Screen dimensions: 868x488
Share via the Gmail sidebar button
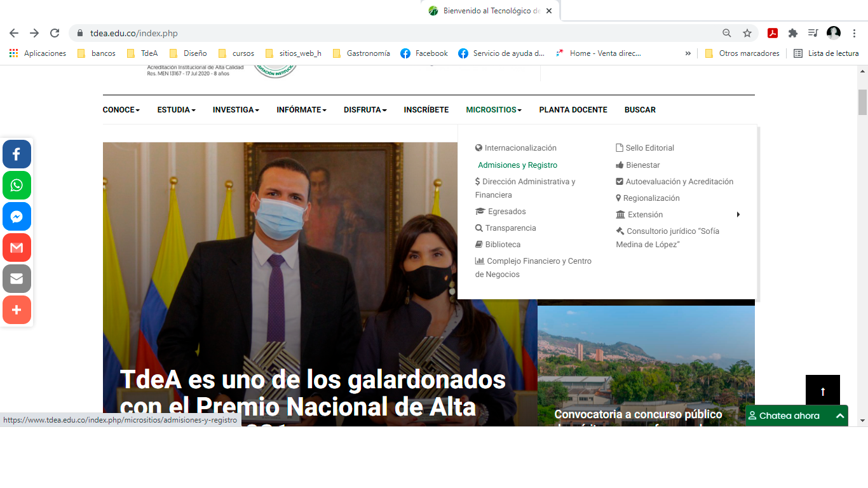(x=17, y=247)
